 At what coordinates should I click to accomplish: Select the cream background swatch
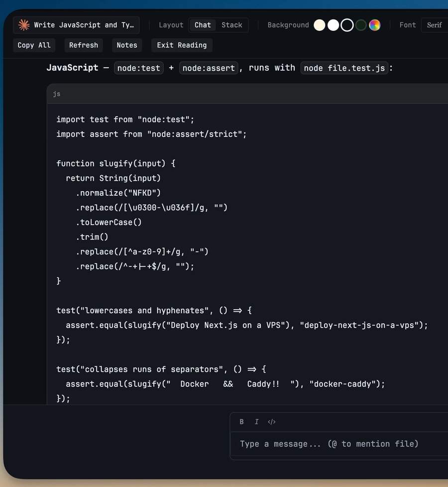click(x=320, y=25)
